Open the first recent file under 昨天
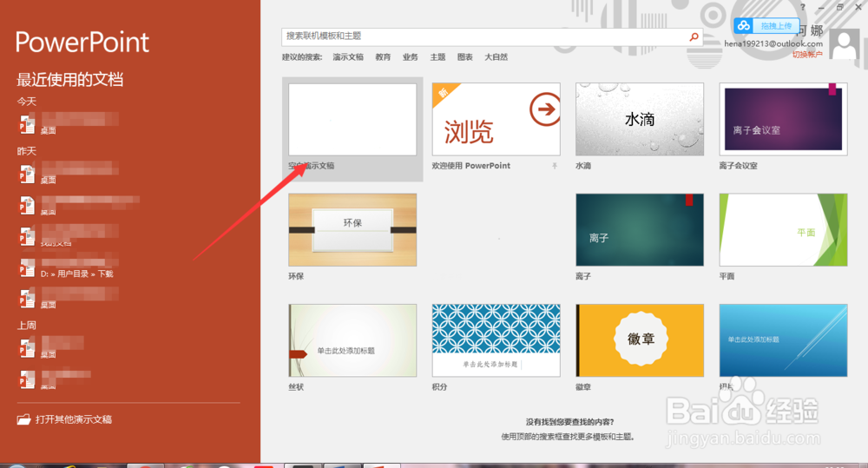This screenshot has width=868, height=468. pyautogui.click(x=69, y=172)
